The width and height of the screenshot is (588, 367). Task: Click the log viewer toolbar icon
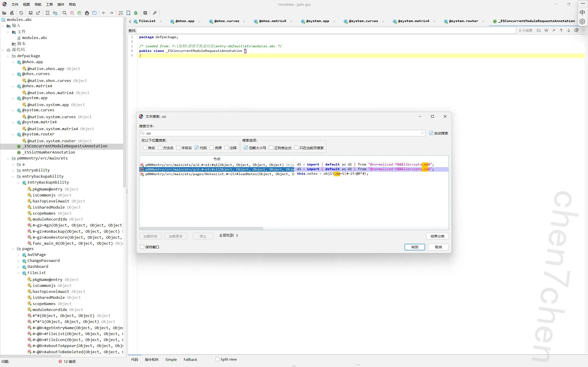point(145,13)
